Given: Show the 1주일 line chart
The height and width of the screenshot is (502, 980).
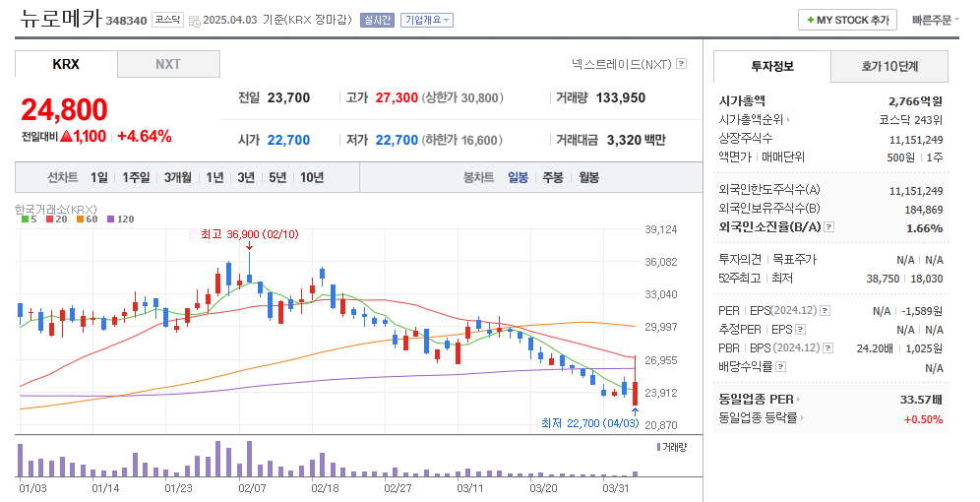Looking at the screenshot, I should tap(136, 177).
